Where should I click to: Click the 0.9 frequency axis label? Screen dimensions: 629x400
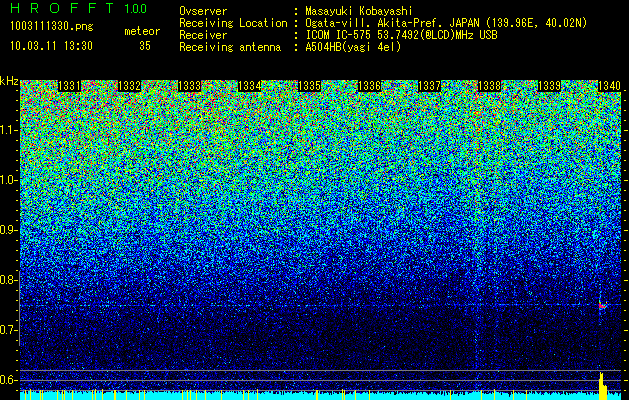click(x=8, y=230)
